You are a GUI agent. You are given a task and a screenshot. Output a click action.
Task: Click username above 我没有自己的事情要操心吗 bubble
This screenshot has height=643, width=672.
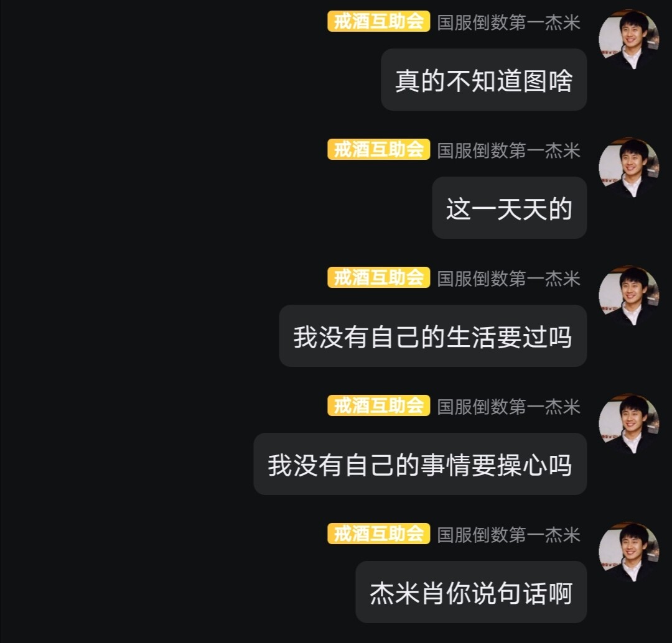click(x=509, y=407)
